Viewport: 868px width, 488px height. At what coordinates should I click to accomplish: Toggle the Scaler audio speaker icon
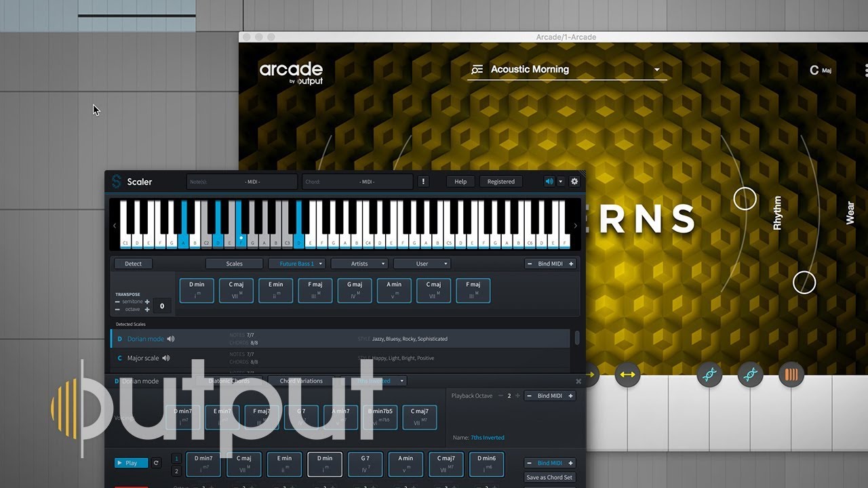coord(549,182)
